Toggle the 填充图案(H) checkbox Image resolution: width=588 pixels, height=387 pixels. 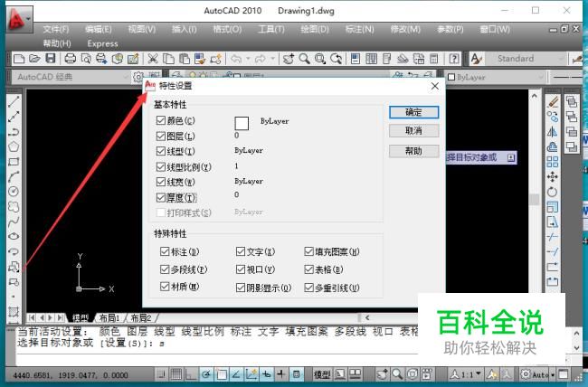pyautogui.click(x=309, y=251)
